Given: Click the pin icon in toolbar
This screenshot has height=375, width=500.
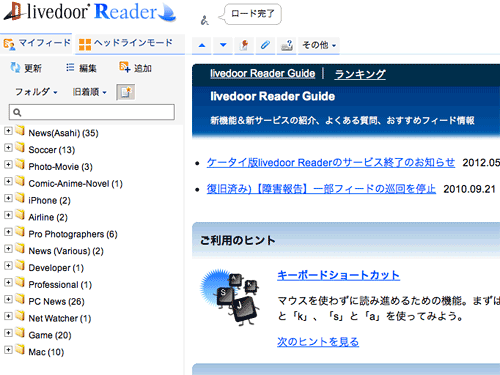Looking at the screenshot, I should [x=244, y=45].
